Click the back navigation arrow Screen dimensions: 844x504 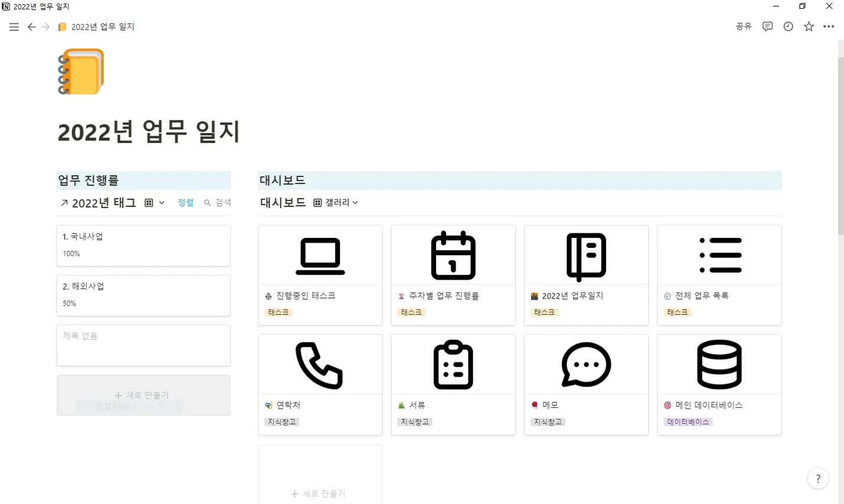31,27
